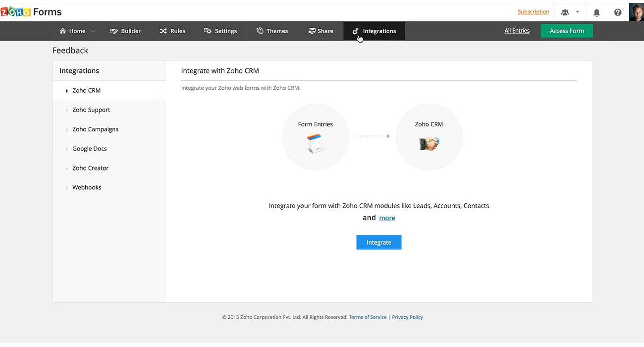Switch to the Rules tab
This screenshot has height=347, width=644.
pyautogui.click(x=172, y=31)
